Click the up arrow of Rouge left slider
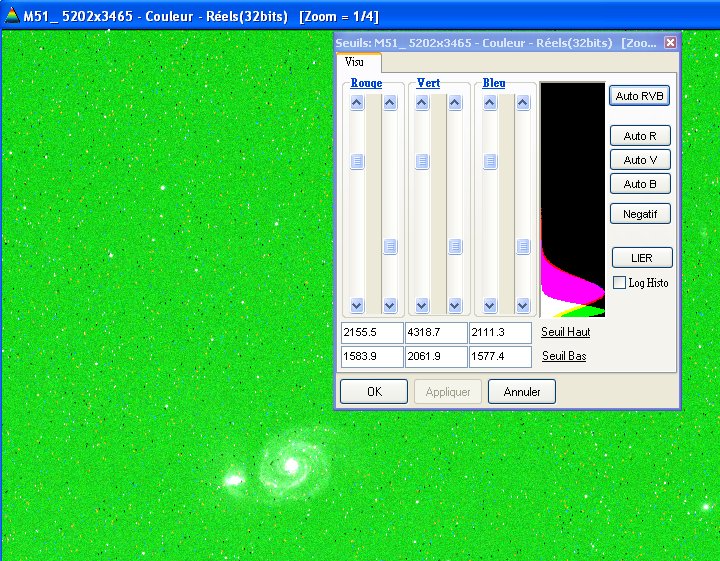The width and height of the screenshot is (720, 561). (357, 103)
